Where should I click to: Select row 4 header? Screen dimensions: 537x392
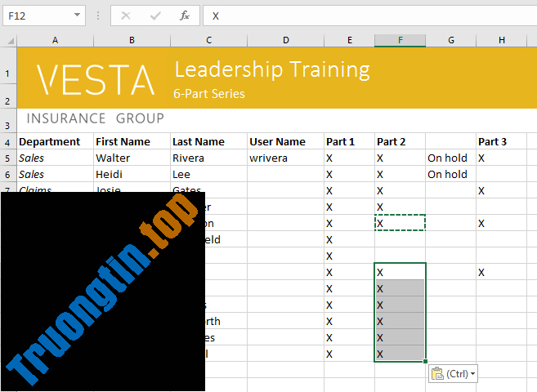click(7, 141)
